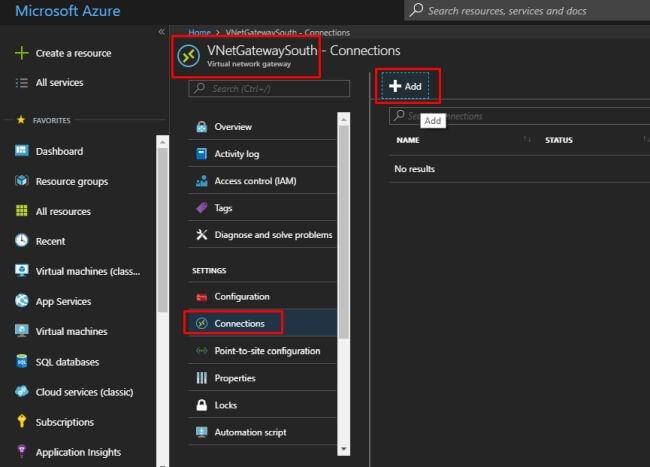Image resolution: width=650 pixels, height=467 pixels.
Task: Click the favorites star icon
Action: coord(21,120)
